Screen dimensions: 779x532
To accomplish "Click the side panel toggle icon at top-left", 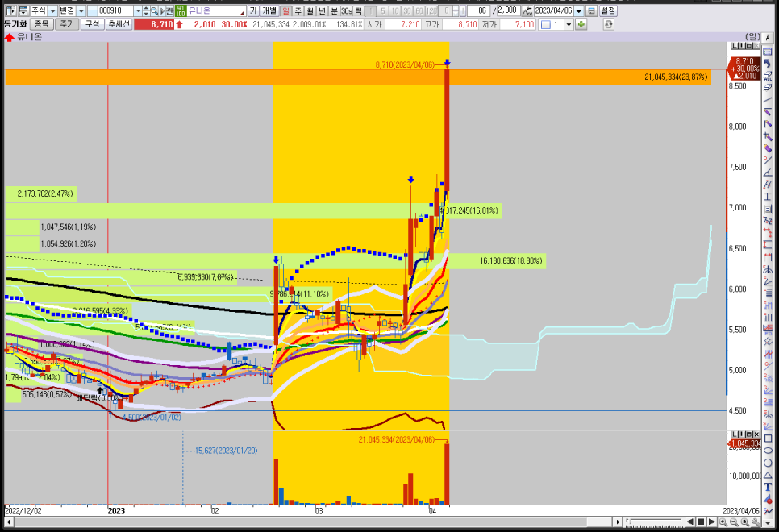I will click(10, 10).
